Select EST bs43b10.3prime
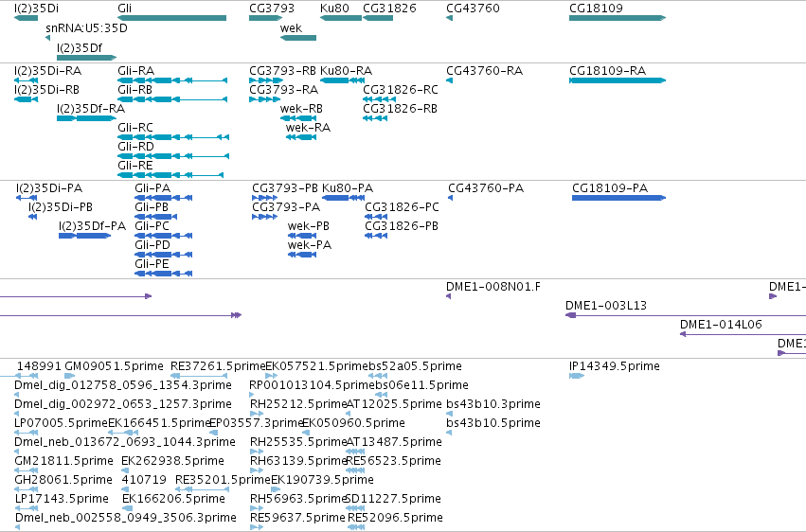 (x=449, y=415)
